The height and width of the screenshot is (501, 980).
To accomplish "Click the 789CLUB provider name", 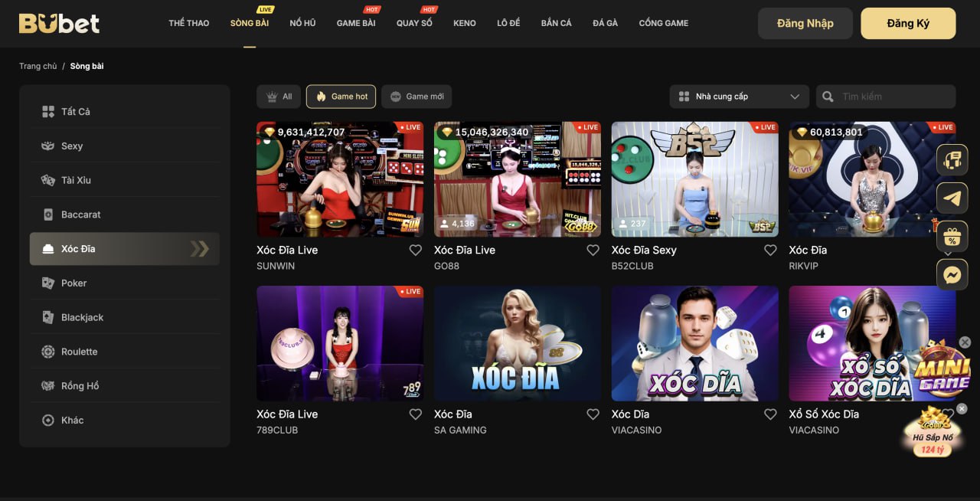I will [x=277, y=430].
